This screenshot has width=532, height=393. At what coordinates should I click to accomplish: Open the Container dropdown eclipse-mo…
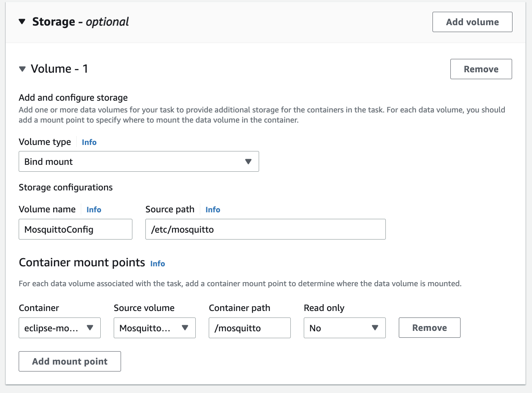coord(60,328)
